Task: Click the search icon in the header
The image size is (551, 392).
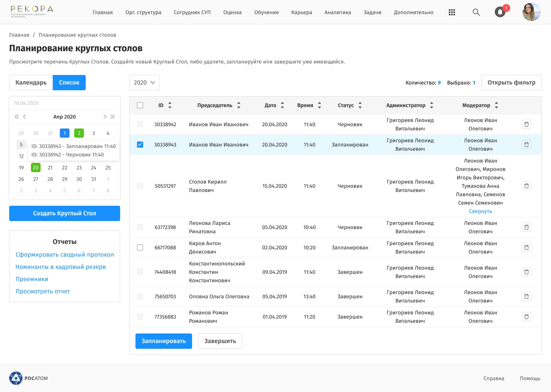Action: 476,12
